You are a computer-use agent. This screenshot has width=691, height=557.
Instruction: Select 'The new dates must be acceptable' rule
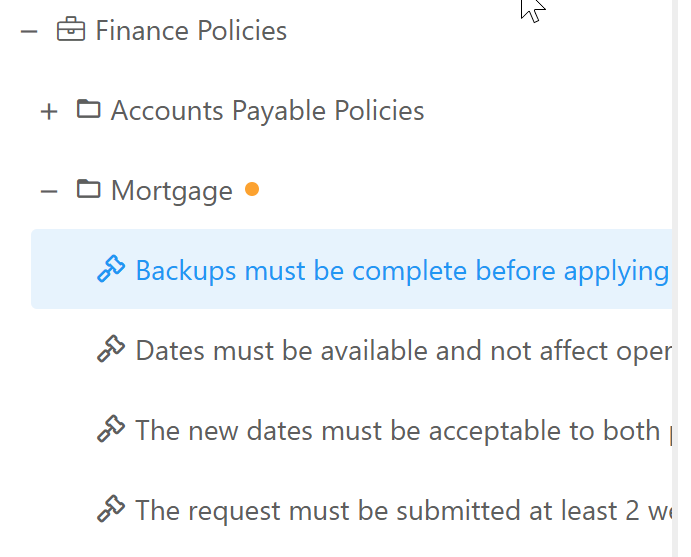pos(398,430)
